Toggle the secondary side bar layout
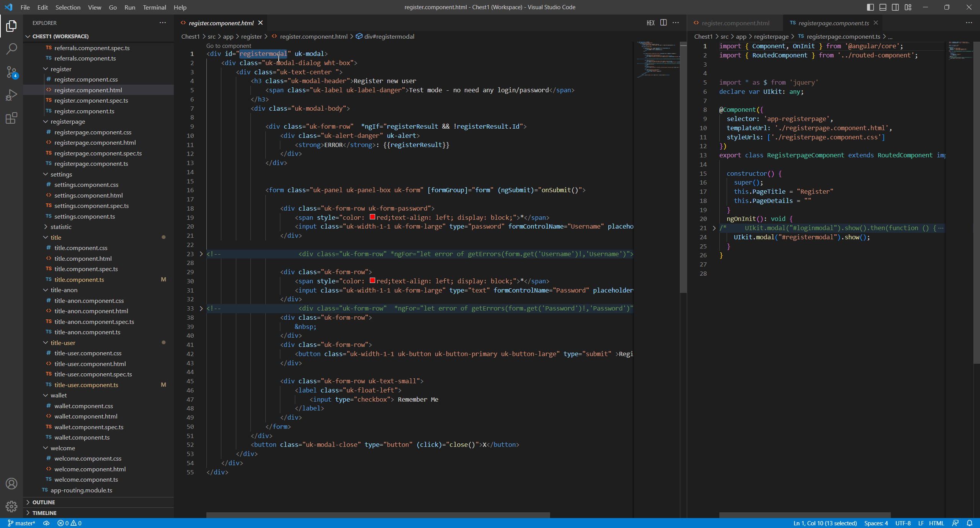The image size is (980, 528). [895, 7]
